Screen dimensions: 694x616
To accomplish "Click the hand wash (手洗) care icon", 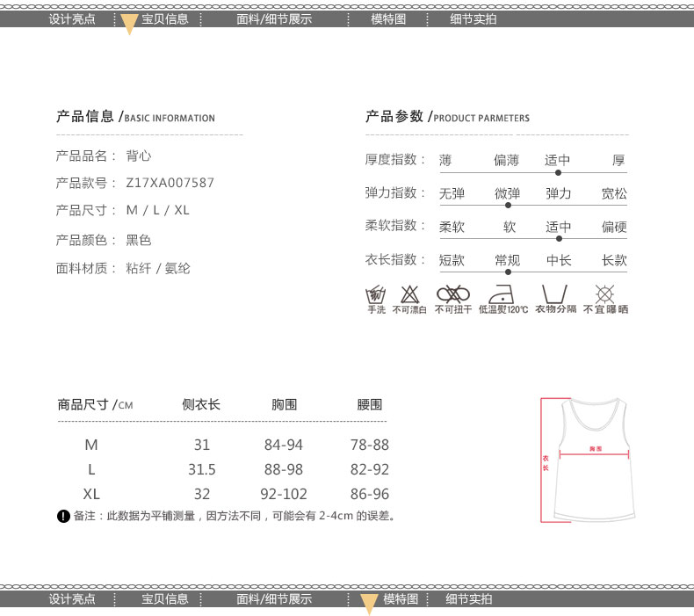I will [x=376, y=294].
